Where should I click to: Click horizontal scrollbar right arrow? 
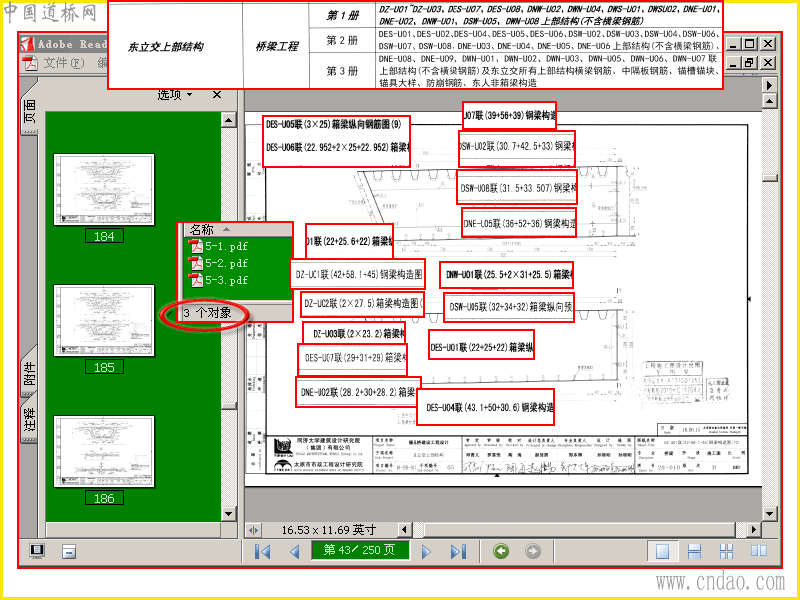point(754,530)
